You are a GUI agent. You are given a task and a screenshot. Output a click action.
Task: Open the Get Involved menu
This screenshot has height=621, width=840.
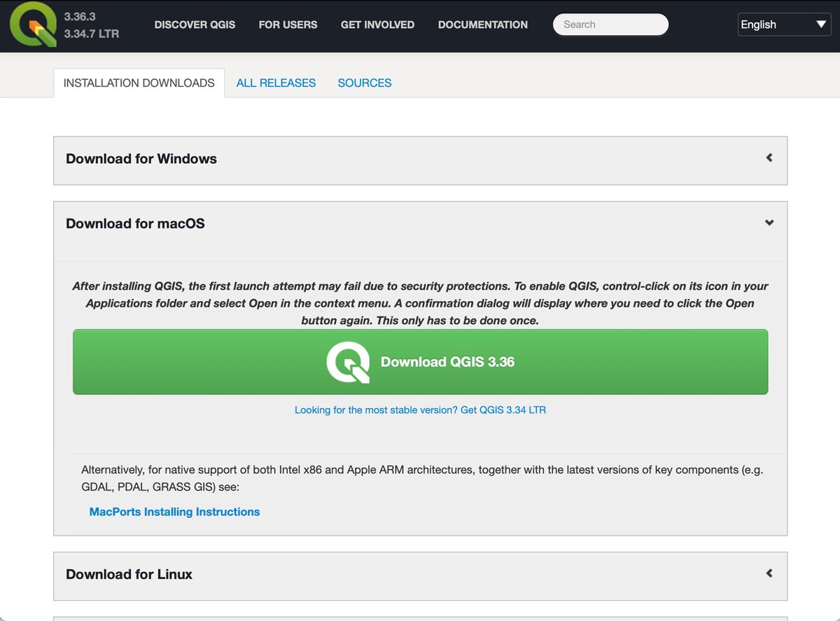[377, 25]
